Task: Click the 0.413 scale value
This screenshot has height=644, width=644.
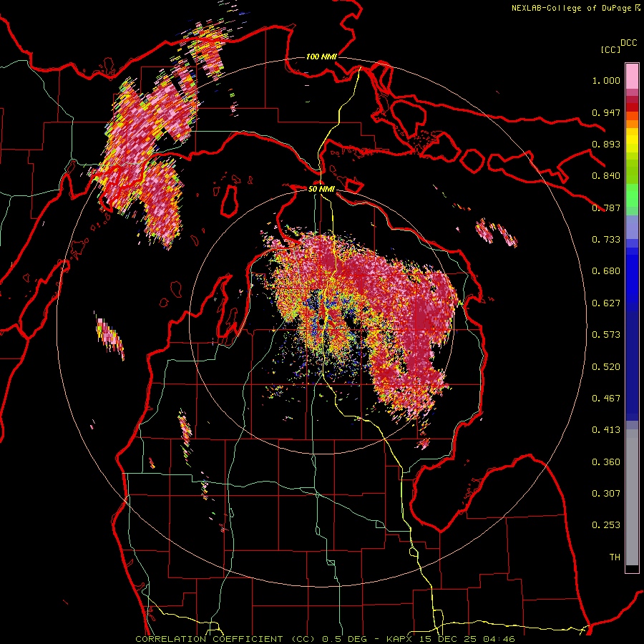Action: pos(606,430)
